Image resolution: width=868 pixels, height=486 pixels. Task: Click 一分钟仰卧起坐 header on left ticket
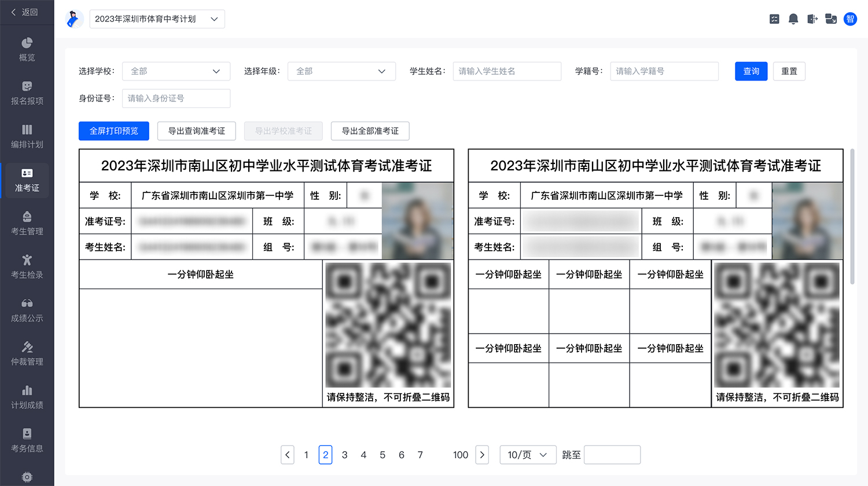point(201,275)
